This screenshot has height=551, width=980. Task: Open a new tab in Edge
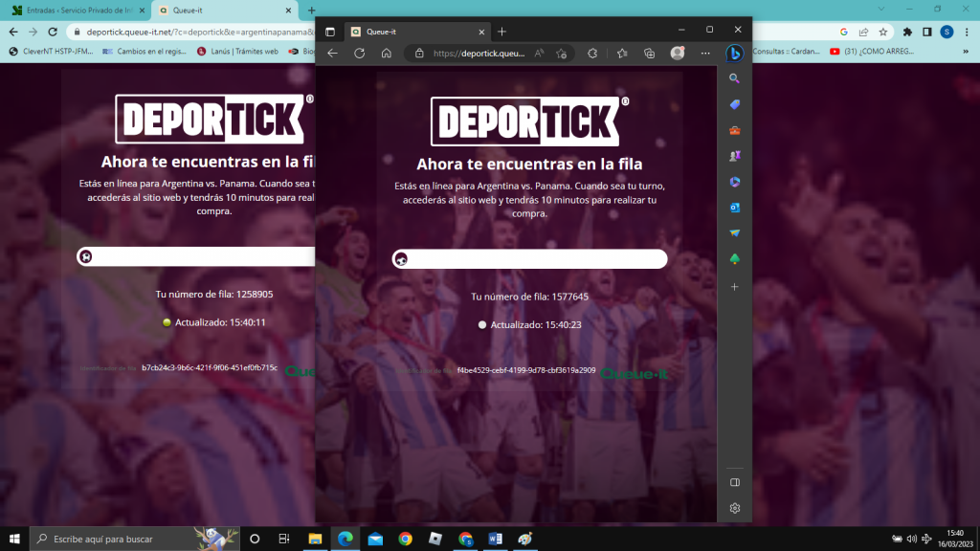click(x=501, y=32)
